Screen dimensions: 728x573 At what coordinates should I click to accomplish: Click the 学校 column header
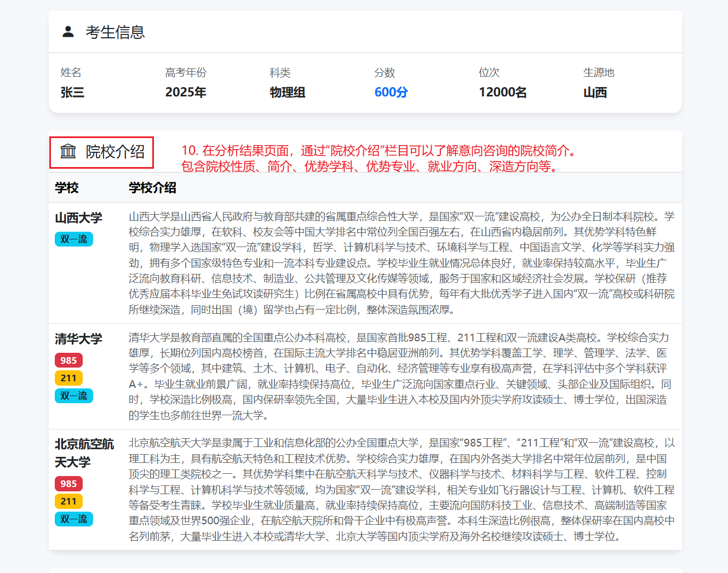(x=67, y=188)
